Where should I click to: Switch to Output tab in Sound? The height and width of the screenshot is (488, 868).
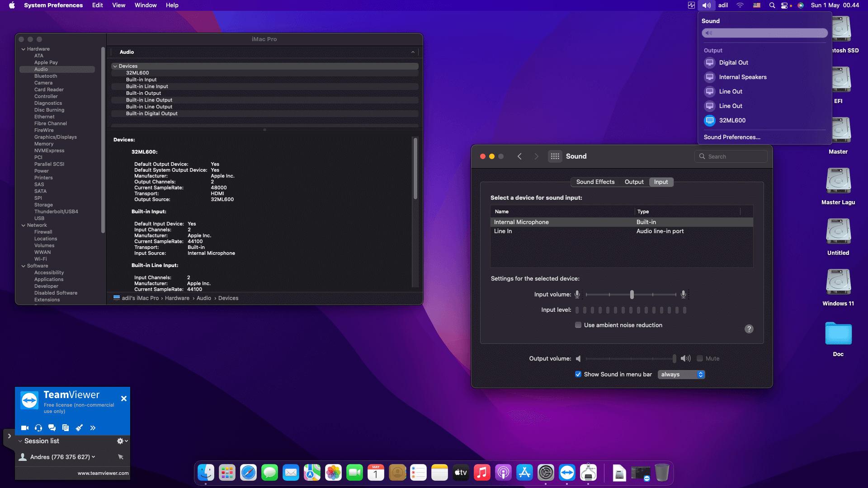click(x=634, y=182)
